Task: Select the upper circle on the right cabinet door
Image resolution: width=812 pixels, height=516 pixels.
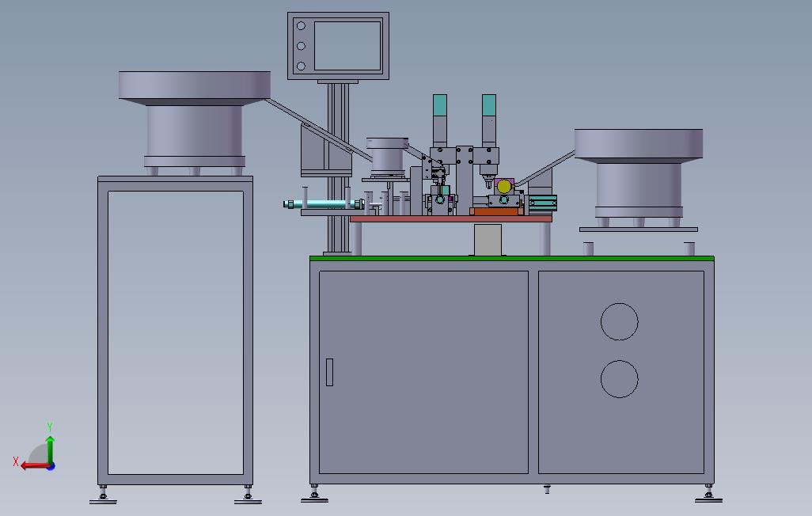Action: (620, 322)
